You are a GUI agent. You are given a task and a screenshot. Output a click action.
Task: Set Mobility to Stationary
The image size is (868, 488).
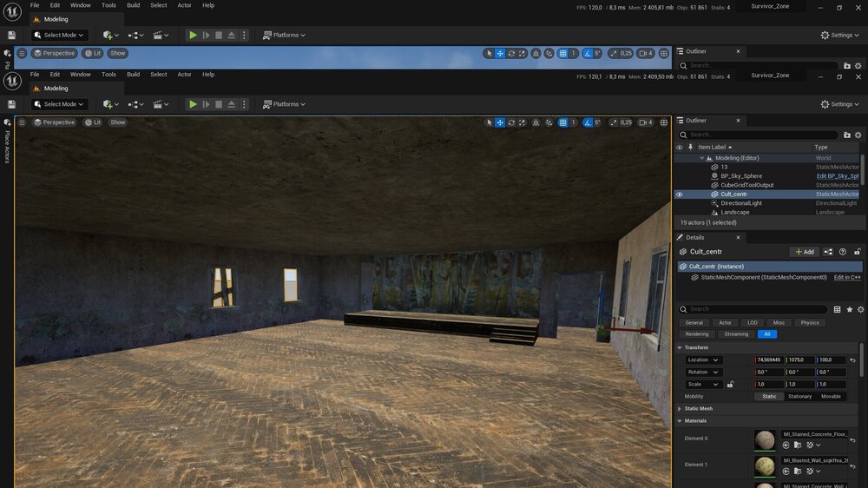coord(799,396)
